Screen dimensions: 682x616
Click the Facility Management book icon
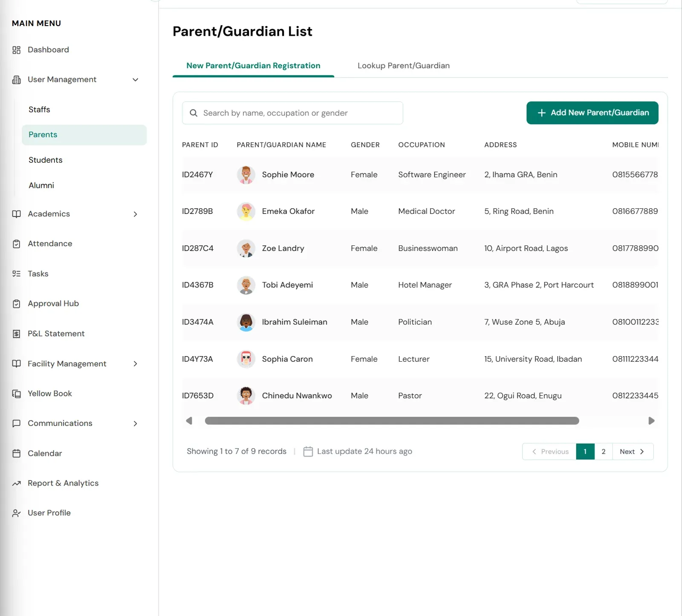pyautogui.click(x=16, y=363)
